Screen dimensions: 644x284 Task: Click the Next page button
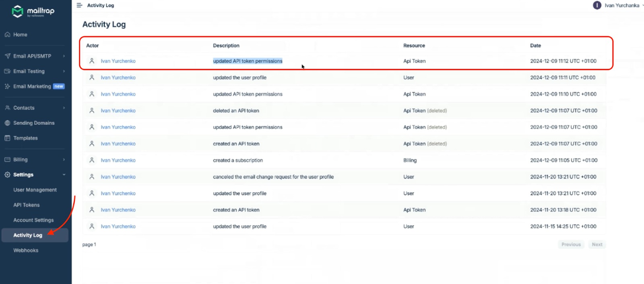597,245
